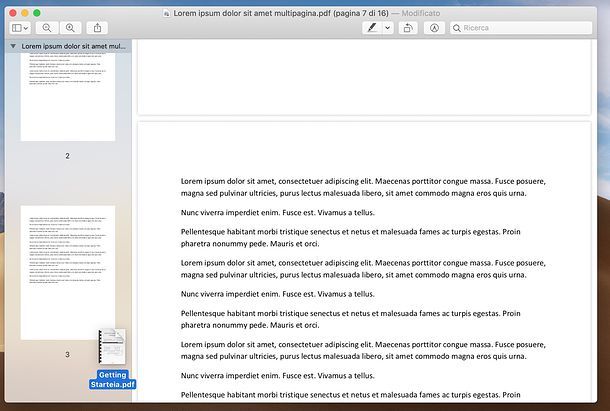Click the green full screen button
The width and height of the screenshot is (610, 411).
click(x=37, y=13)
